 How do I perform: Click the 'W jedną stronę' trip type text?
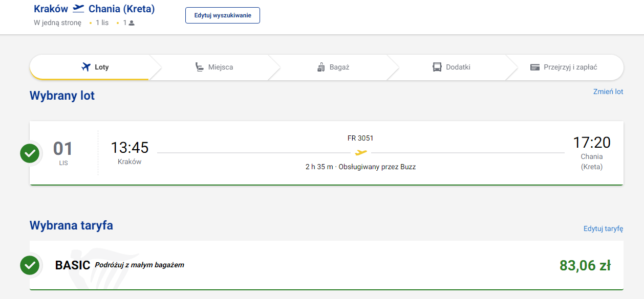pos(57,23)
